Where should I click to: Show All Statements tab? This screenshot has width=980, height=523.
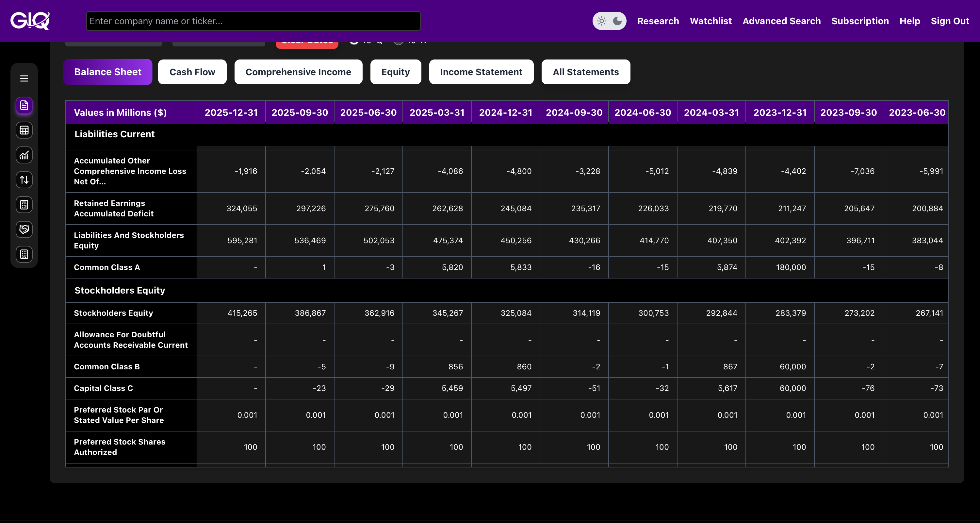click(585, 72)
